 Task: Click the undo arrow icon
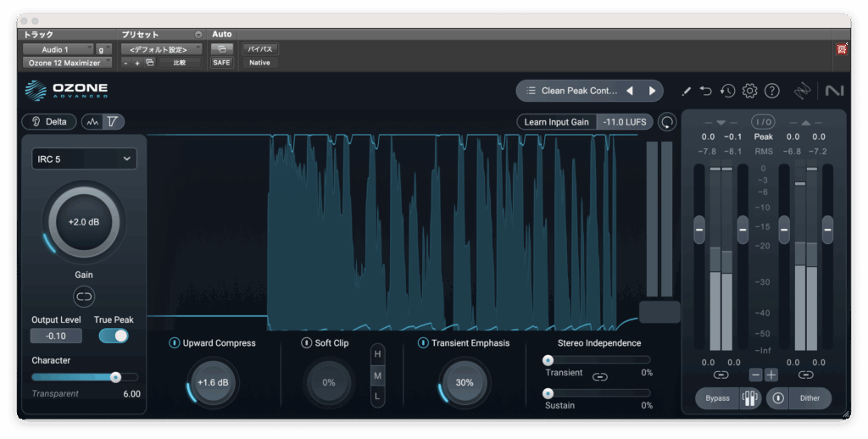[706, 91]
